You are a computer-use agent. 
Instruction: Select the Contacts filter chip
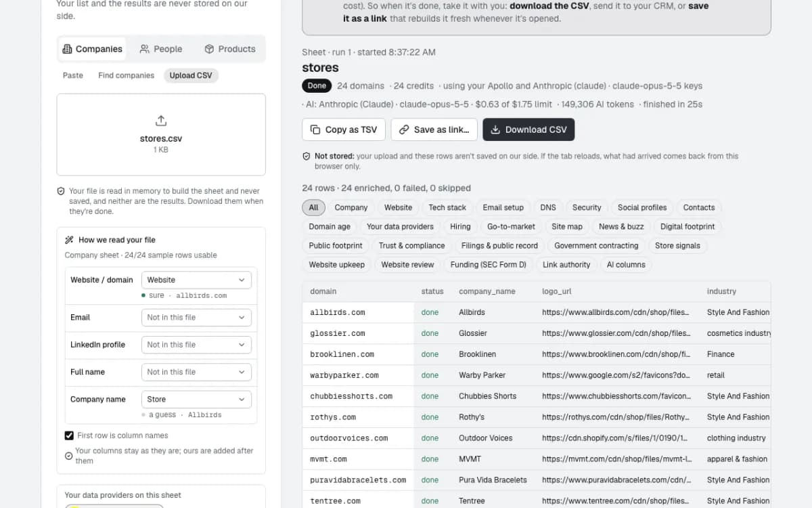[699, 207]
